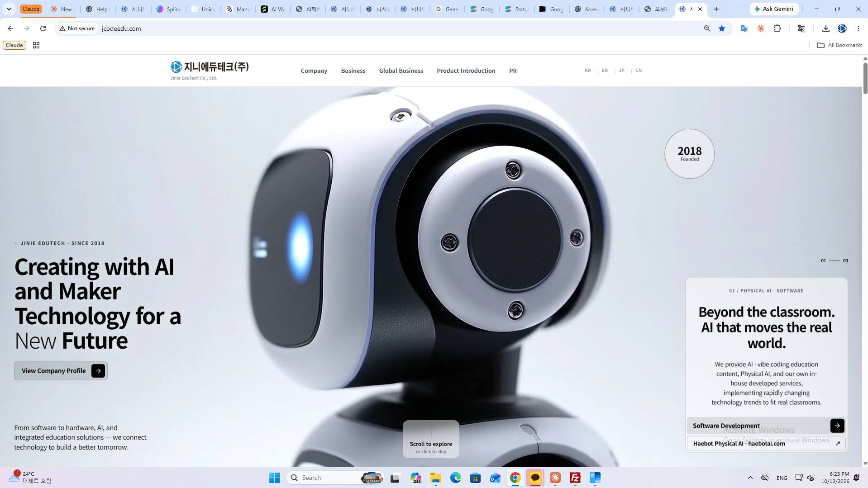Screen dimensions: 868x488
Task: Click the Jinie EduTech logo
Action: (210, 71)
